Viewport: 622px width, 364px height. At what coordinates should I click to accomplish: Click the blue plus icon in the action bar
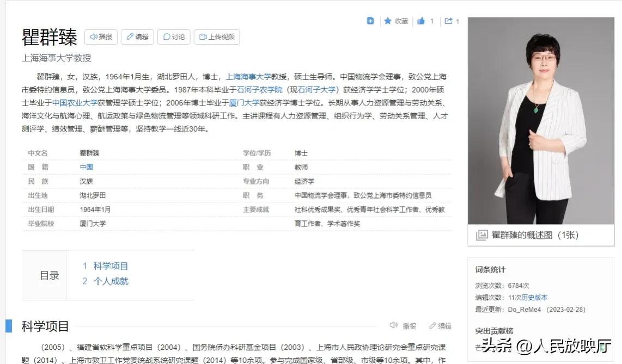(x=371, y=21)
